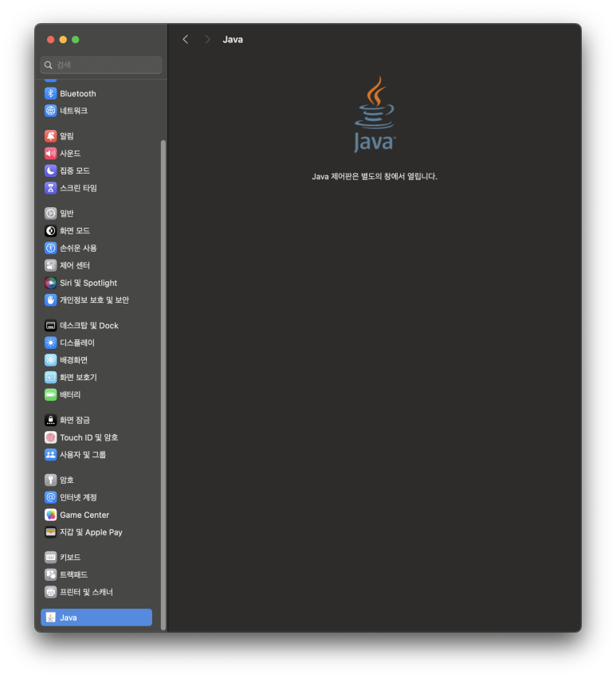Screen dimensions: 616x678
Task: Select 집중 모드 moon icon
Action: pos(51,170)
